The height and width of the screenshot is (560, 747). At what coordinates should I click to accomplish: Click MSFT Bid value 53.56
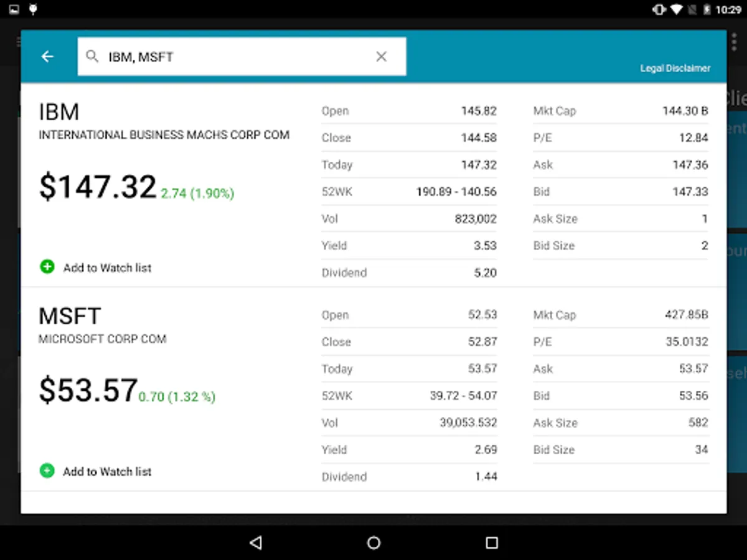click(x=694, y=396)
